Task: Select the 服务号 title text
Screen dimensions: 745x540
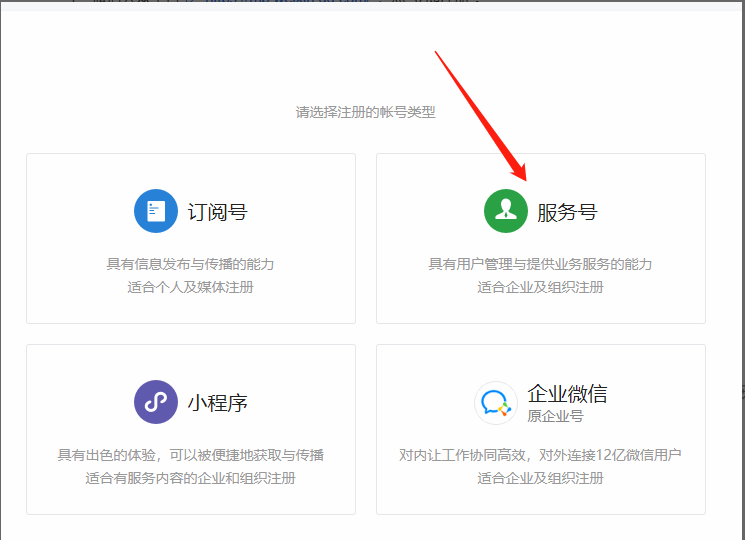Action: tap(567, 212)
